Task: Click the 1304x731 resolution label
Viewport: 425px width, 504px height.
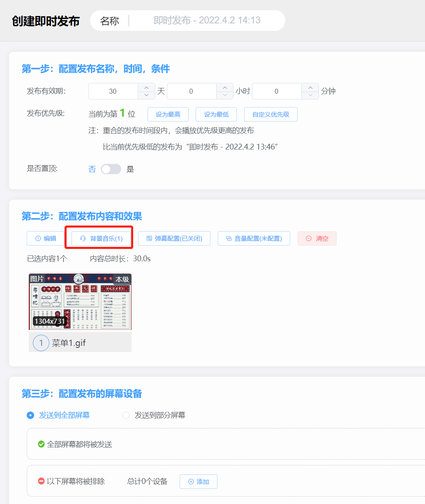Action: click(49, 321)
